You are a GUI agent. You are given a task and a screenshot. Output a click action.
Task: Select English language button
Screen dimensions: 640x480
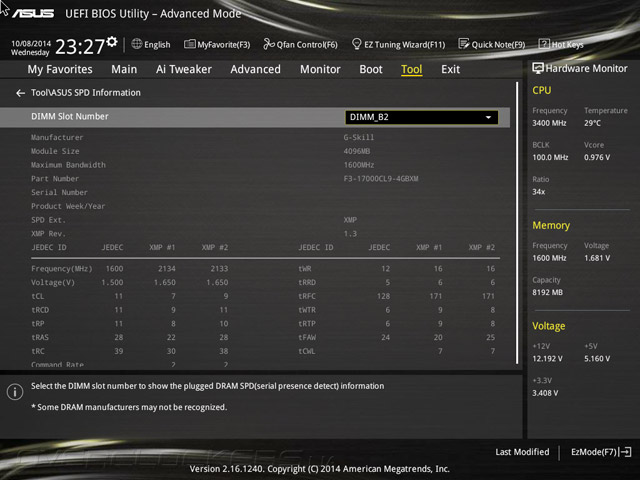(x=151, y=44)
